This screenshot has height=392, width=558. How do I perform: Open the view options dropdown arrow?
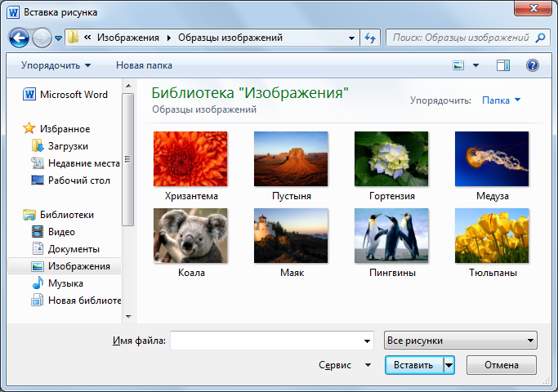(475, 65)
